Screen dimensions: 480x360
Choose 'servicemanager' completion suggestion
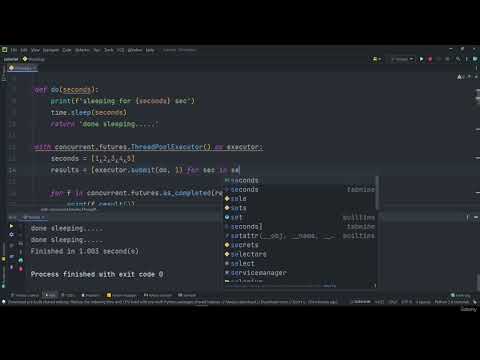pyautogui.click(x=300, y=273)
